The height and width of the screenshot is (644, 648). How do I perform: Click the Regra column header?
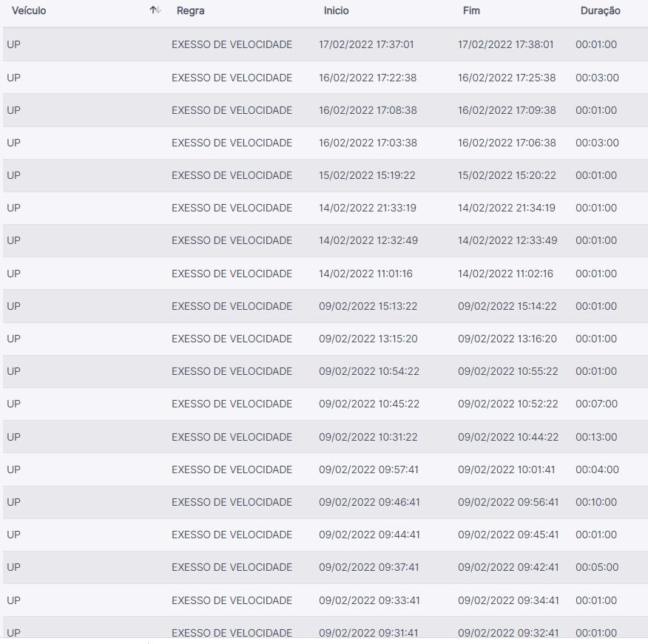191,11
